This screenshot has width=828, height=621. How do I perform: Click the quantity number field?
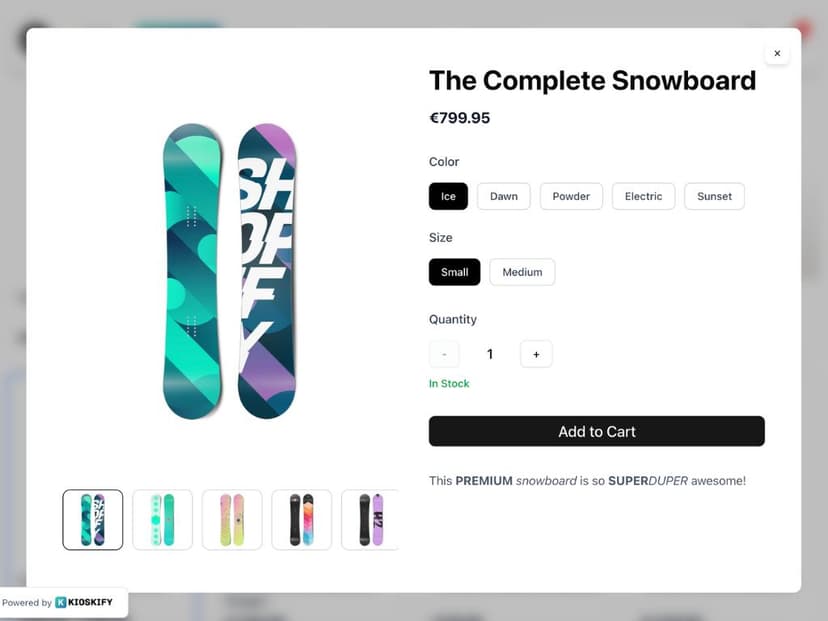490,354
